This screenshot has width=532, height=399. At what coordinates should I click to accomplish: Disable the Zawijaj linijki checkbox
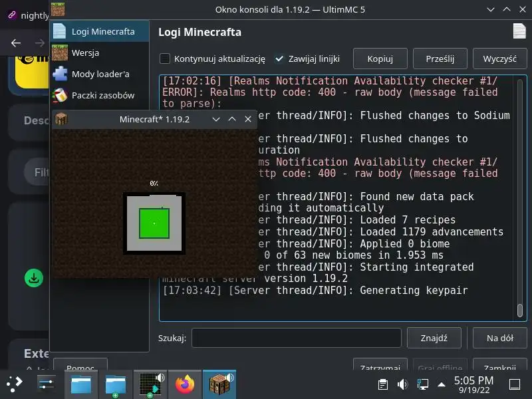click(279, 59)
